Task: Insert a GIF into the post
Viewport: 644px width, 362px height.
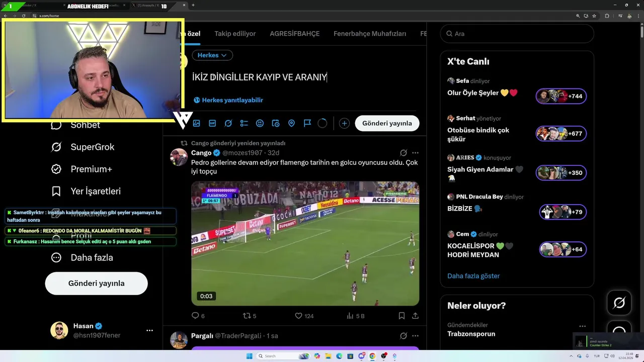Action: (212, 123)
